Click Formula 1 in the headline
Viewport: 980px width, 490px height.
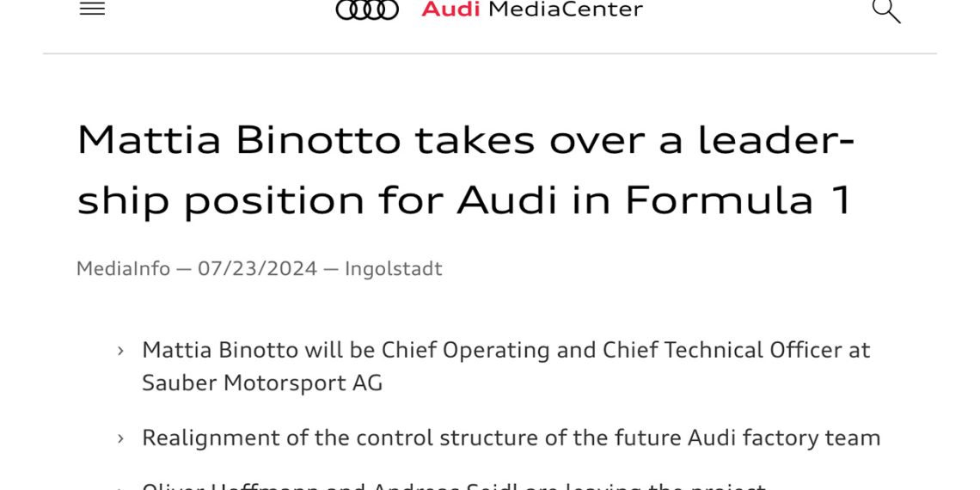point(738,200)
